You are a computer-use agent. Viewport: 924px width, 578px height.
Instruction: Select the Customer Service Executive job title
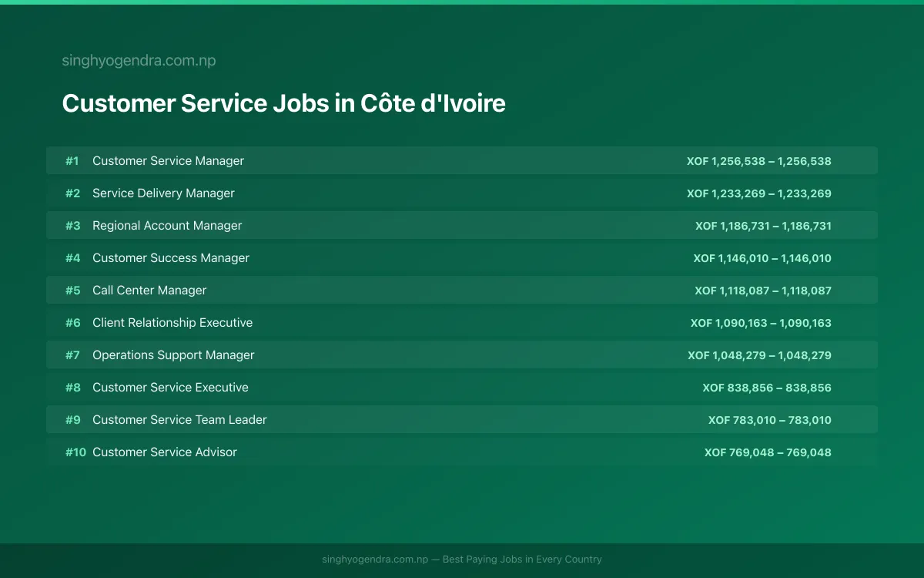pyautogui.click(x=170, y=388)
